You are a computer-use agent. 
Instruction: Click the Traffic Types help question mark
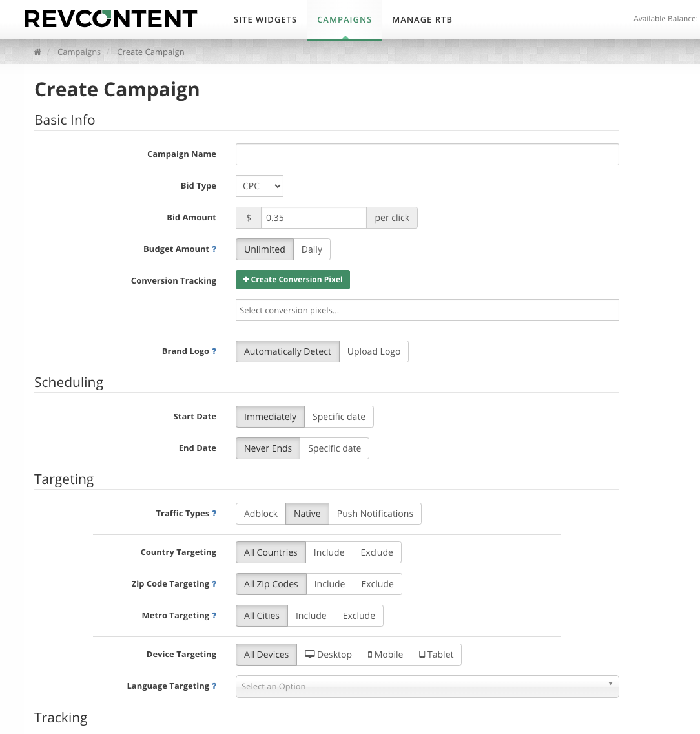214,514
